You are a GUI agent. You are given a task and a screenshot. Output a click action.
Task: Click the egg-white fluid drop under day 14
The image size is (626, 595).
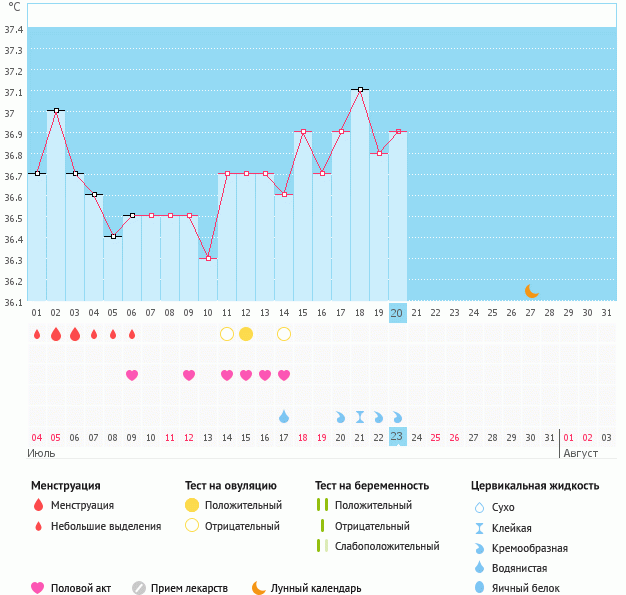(284, 416)
